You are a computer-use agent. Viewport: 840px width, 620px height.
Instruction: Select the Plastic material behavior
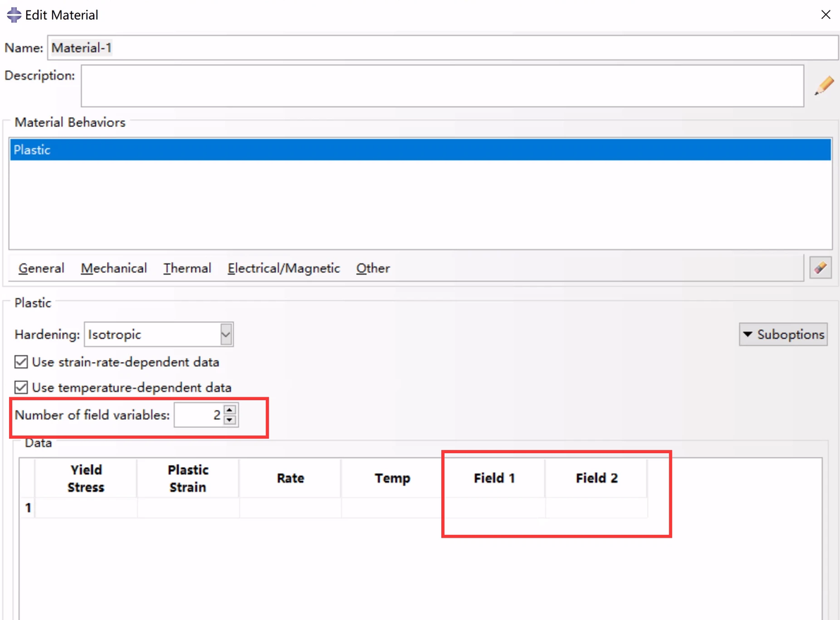[x=421, y=150]
